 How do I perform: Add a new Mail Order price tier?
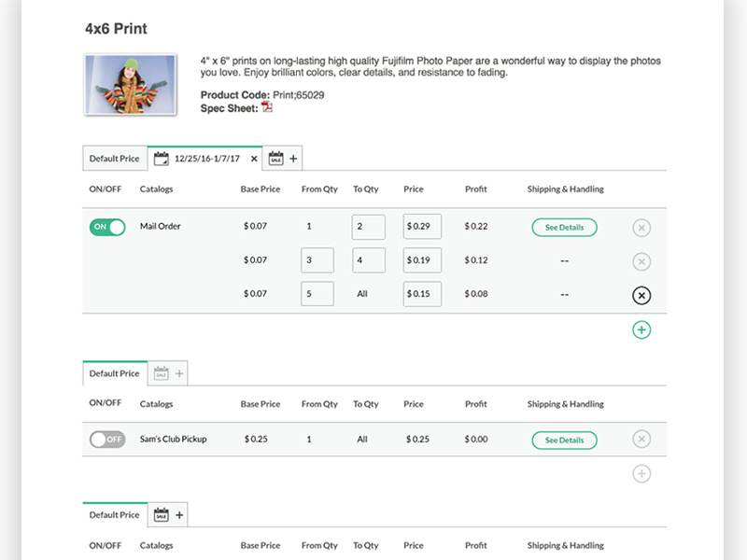coord(641,329)
